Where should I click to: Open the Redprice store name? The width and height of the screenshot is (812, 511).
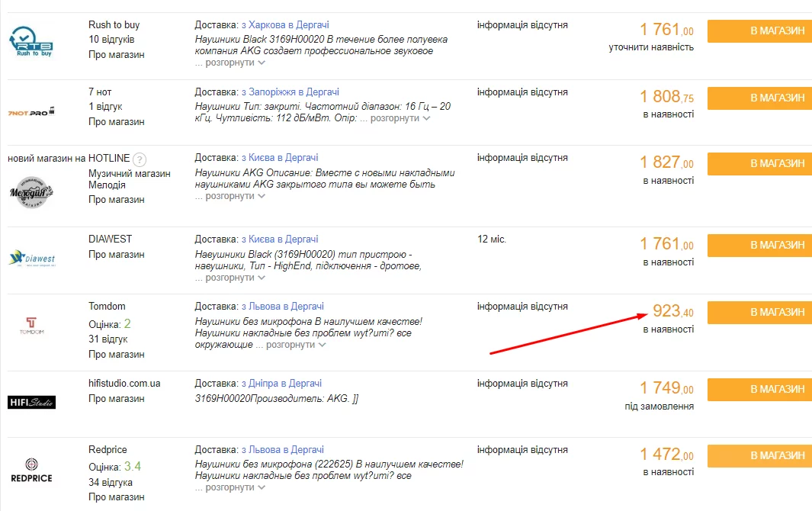click(108, 450)
